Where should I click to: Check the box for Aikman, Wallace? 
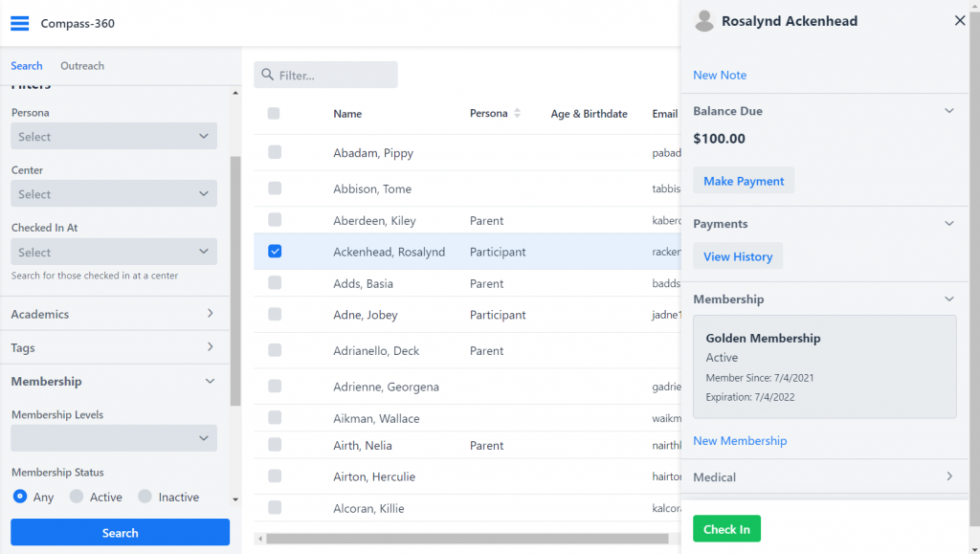[x=275, y=418]
